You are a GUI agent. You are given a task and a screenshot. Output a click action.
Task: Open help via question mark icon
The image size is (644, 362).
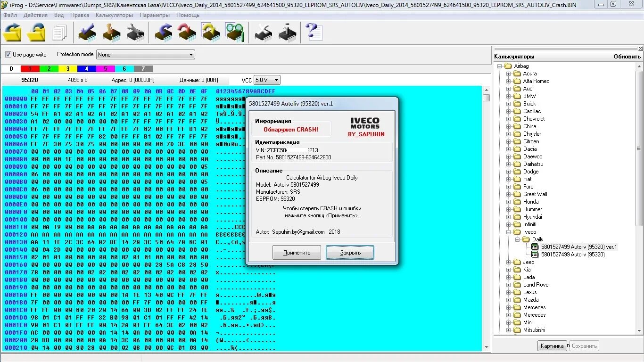pos(314,32)
